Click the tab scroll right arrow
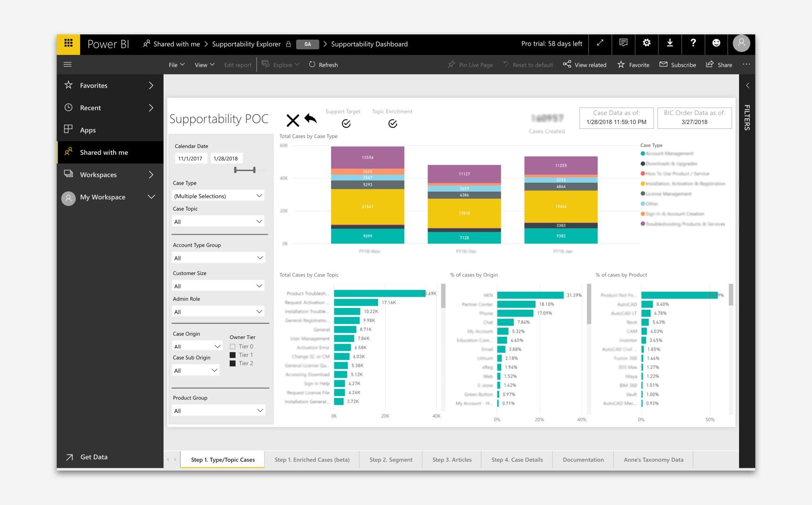This screenshot has width=812, height=505. pos(175,459)
